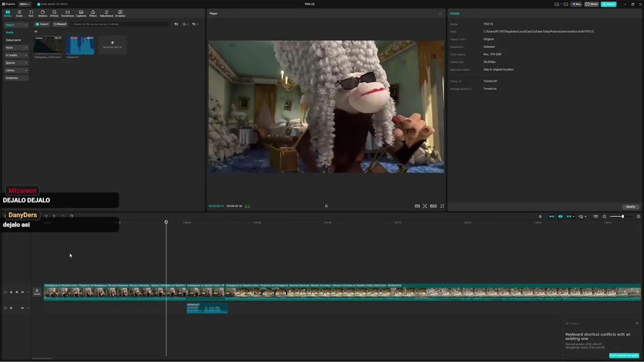Click the Record button
Screen dimensions: 644x362
pos(60,24)
